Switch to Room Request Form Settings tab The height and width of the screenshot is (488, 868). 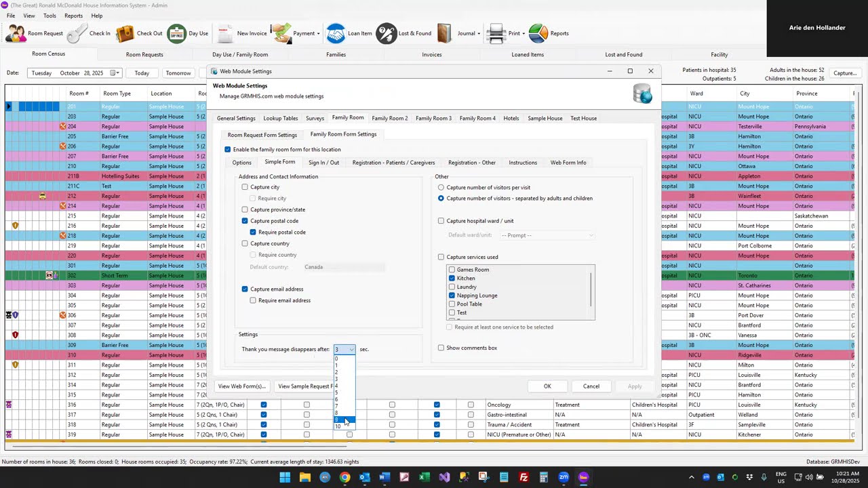click(262, 135)
